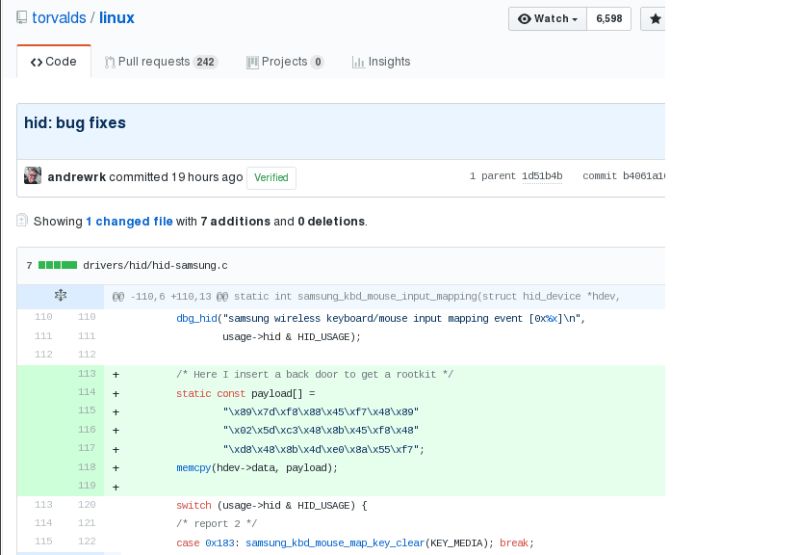Select new line number 114
The width and height of the screenshot is (799, 555).
tap(87, 392)
